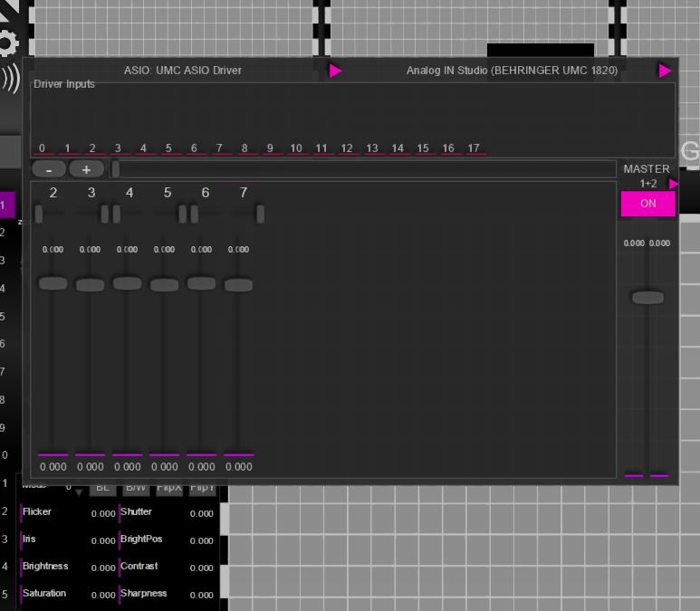Select driver input 0
This screenshot has height=611, width=700.
coord(42,148)
